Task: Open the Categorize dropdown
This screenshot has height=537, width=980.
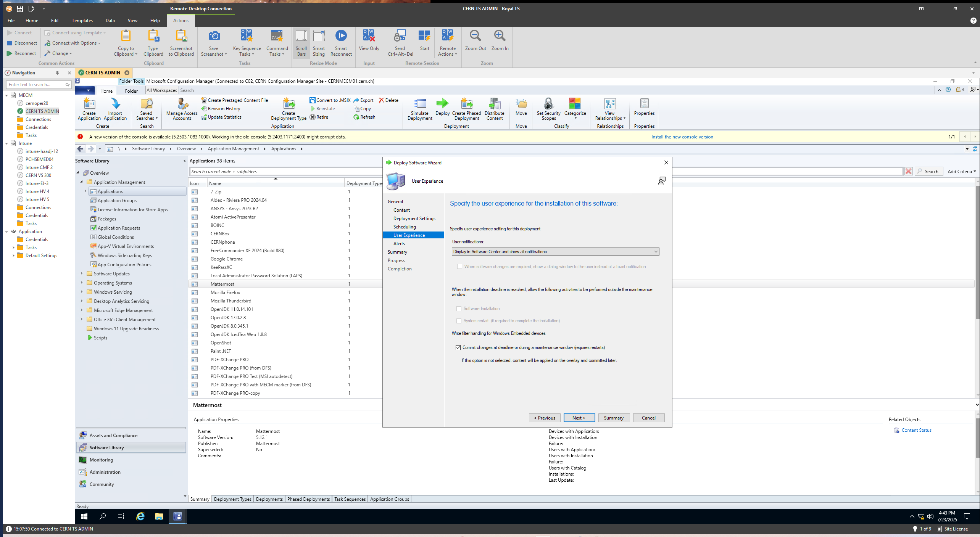Action: pos(575,109)
